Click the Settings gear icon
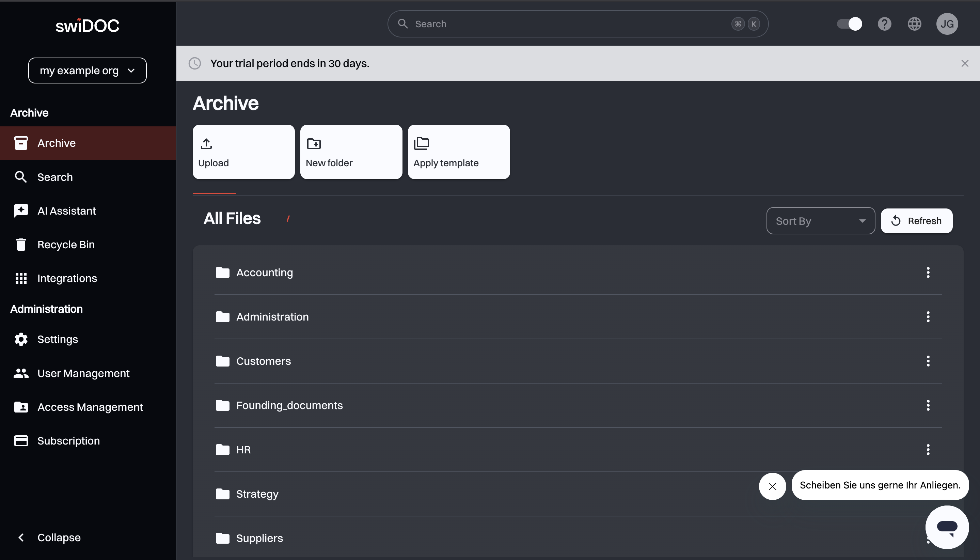 coord(21,339)
